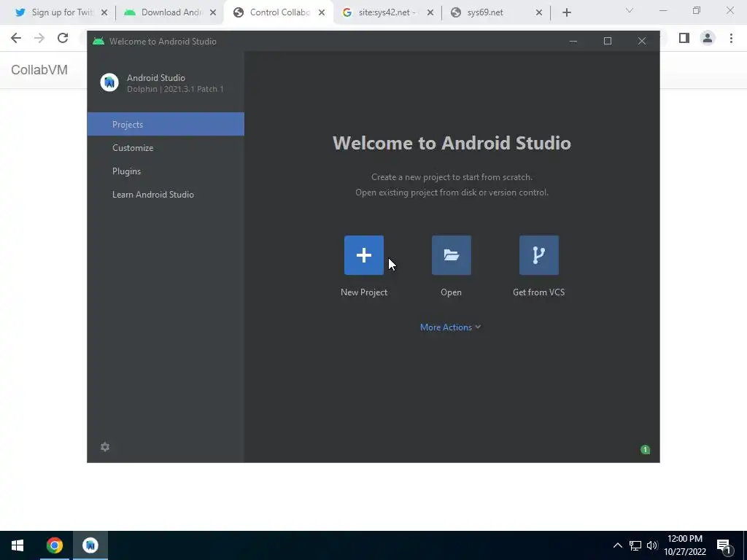Click the New Project plus icon

pos(363,255)
